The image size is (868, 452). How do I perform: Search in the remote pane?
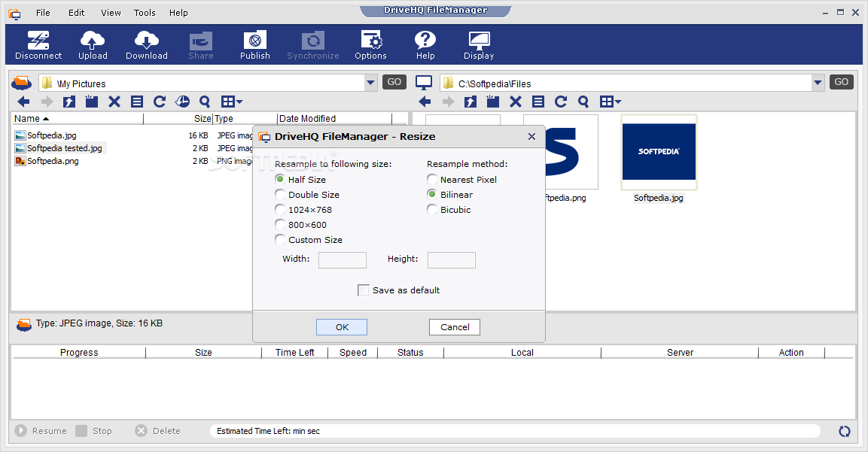(205, 102)
